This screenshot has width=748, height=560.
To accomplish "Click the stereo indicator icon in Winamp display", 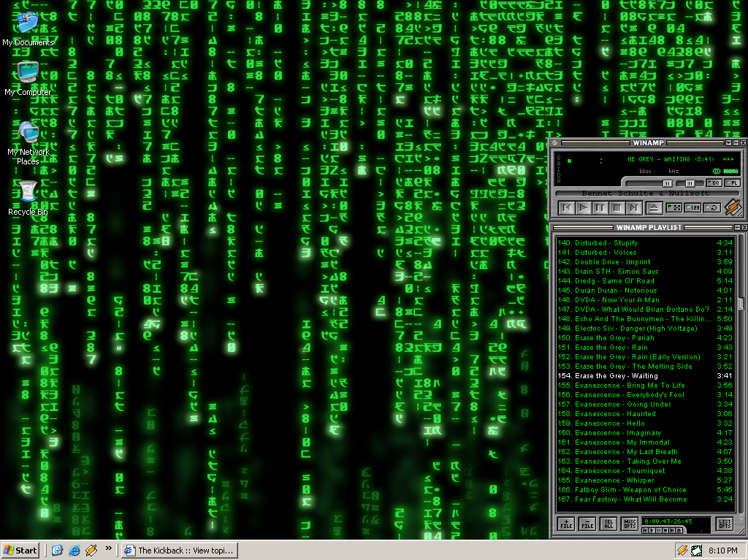I will tap(716, 171).
